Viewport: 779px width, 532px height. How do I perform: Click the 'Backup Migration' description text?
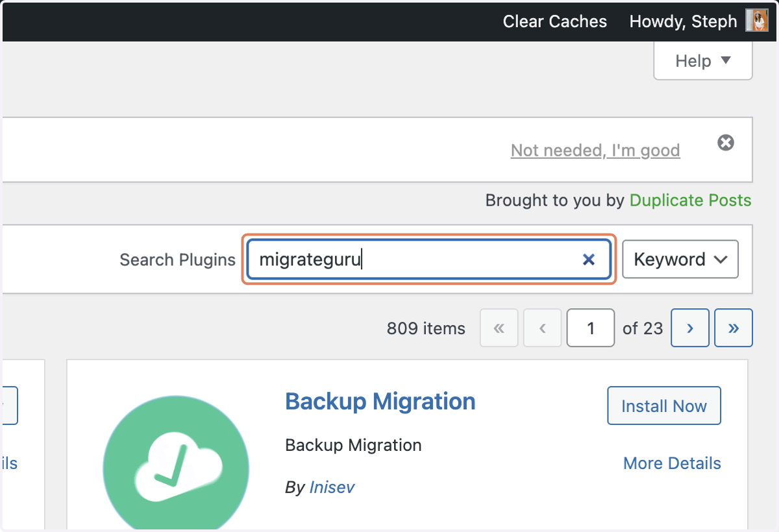353,446
